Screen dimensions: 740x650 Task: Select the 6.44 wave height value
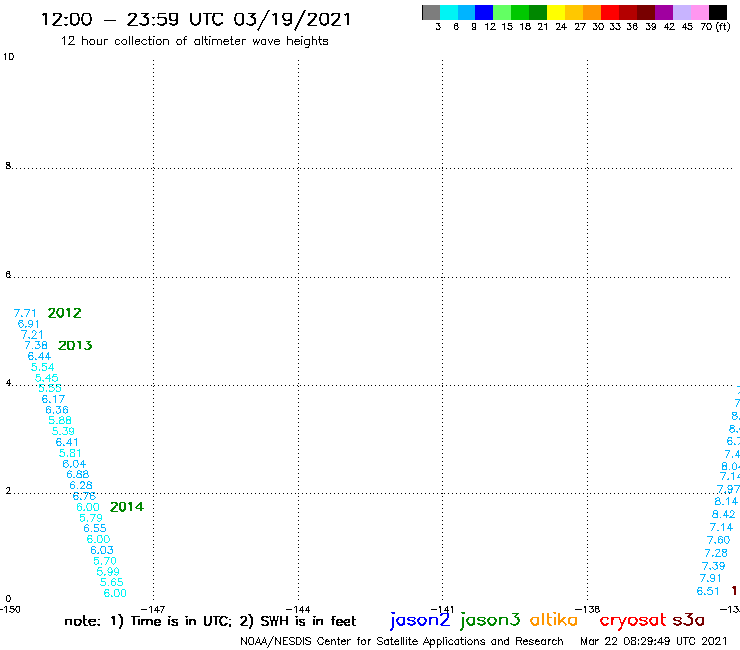[x=39, y=356]
